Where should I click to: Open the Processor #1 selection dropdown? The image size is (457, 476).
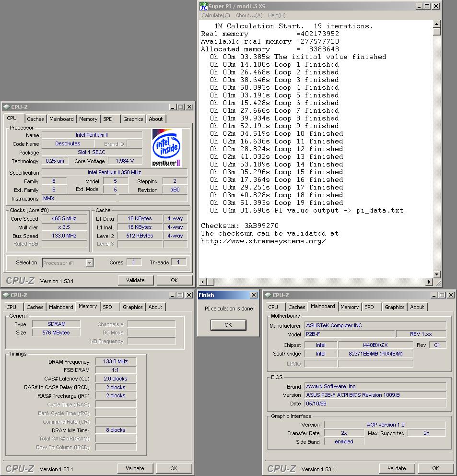click(x=89, y=263)
